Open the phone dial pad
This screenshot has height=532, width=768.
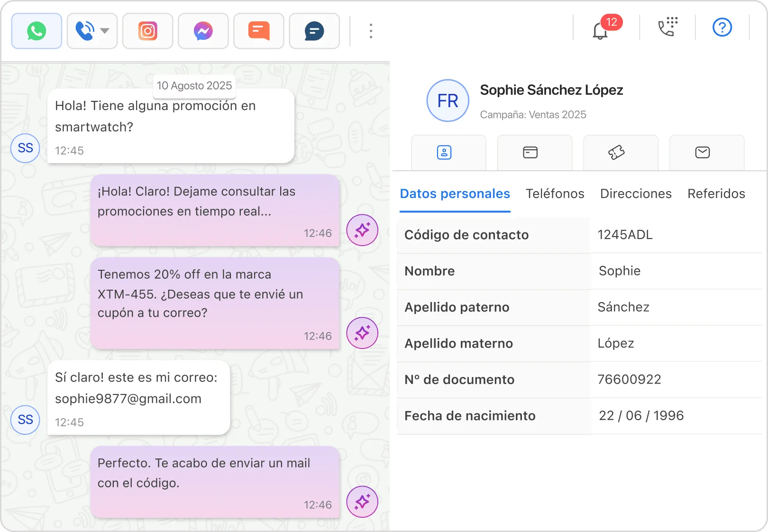click(x=668, y=27)
